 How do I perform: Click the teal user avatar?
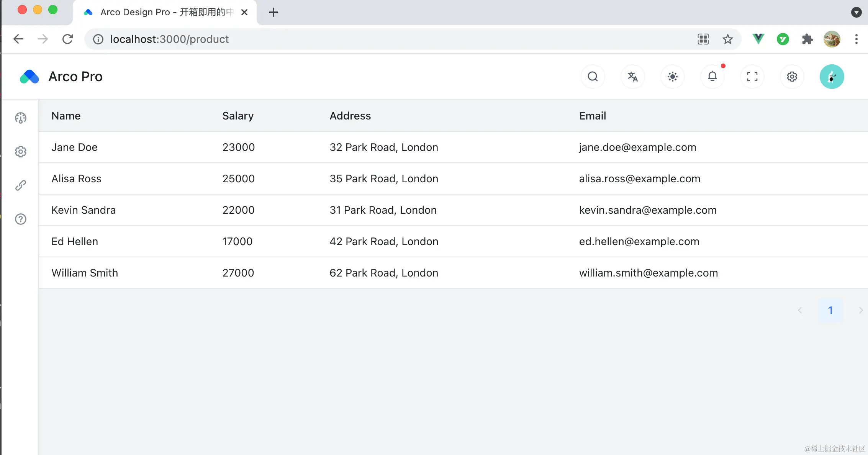(832, 77)
